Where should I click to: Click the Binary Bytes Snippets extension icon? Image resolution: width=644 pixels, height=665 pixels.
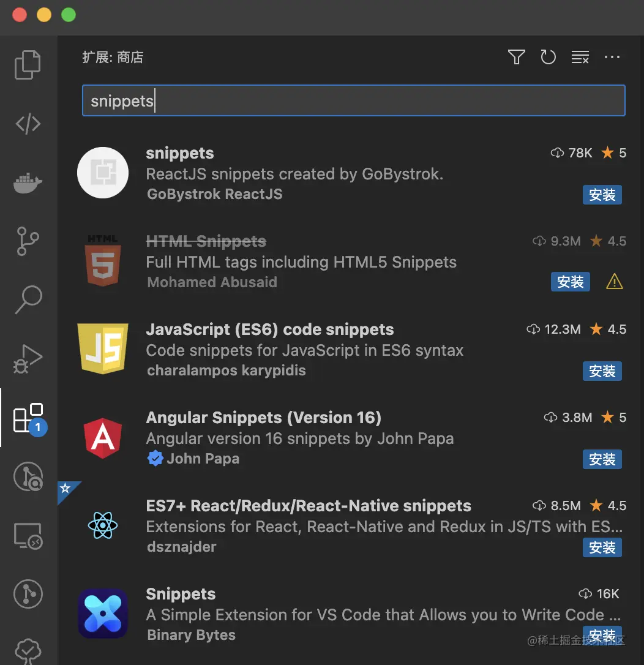pyautogui.click(x=103, y=614)
